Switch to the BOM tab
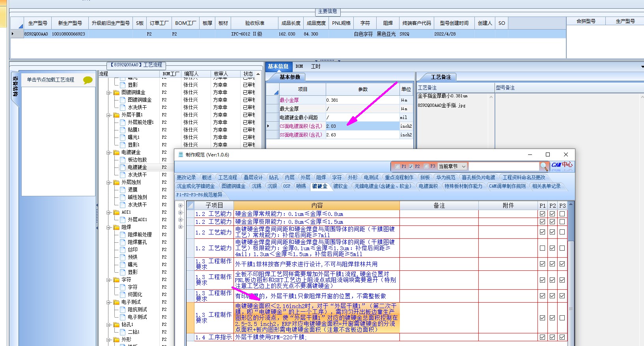Screen dimensions: 644x346 click(299, 66)
